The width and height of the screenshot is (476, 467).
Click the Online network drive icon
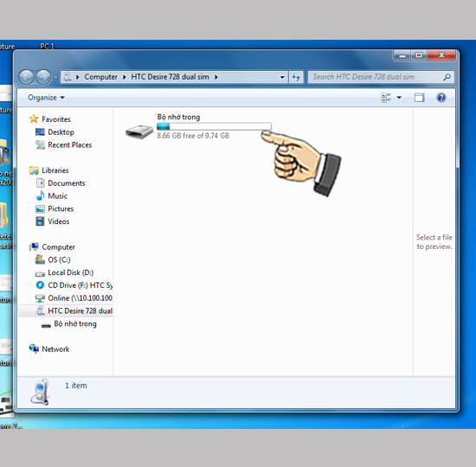point(40,298)
